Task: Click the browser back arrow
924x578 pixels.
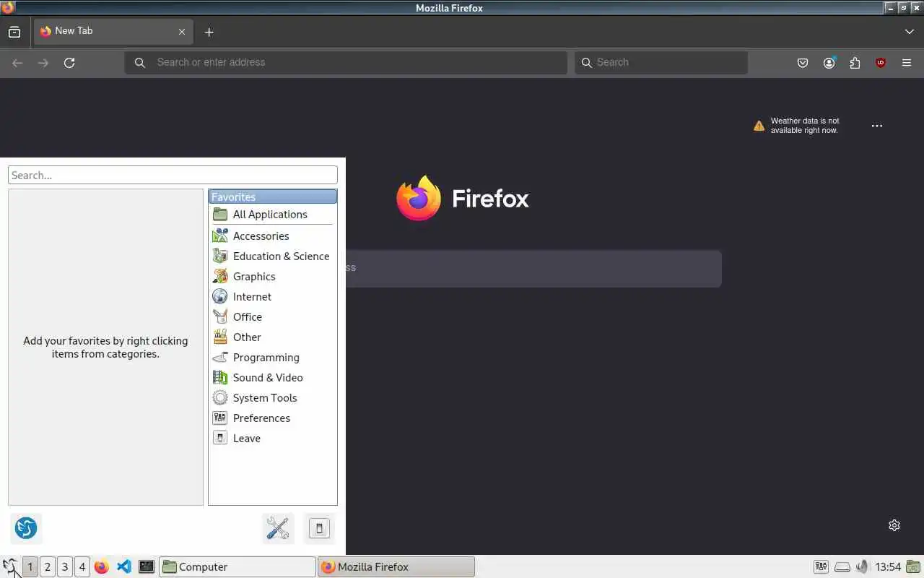Action: tap(17, 63)
